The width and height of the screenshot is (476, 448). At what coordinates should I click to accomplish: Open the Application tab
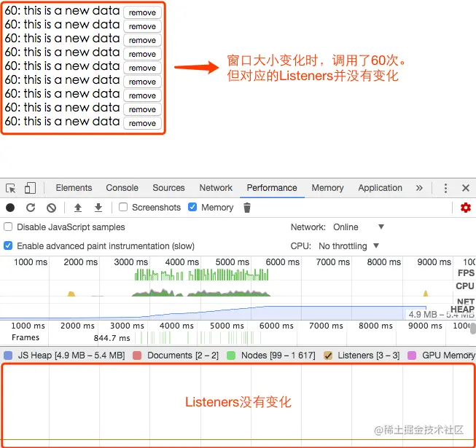coord(380,188)
